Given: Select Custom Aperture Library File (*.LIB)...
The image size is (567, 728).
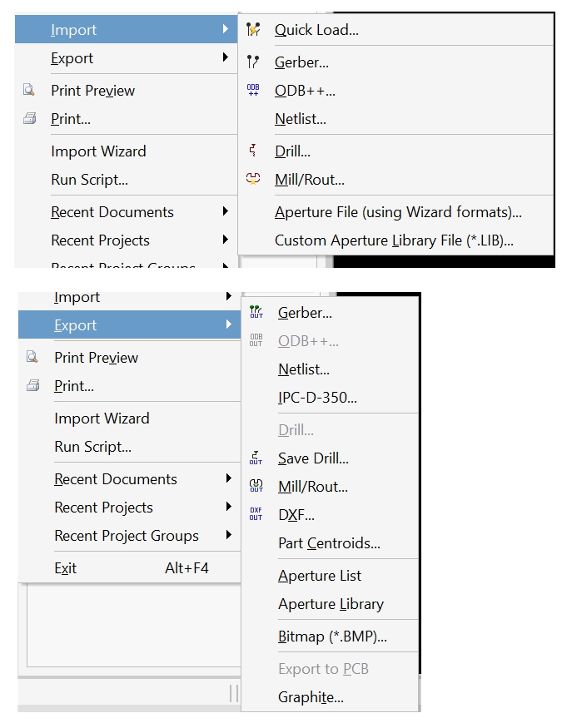Looking at the screenshot, I should tap(394, 240).
